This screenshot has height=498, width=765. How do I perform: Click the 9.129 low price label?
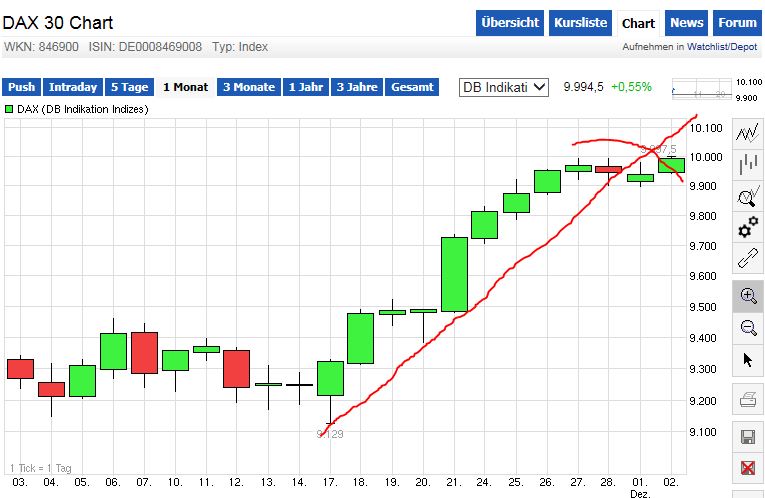330,434
